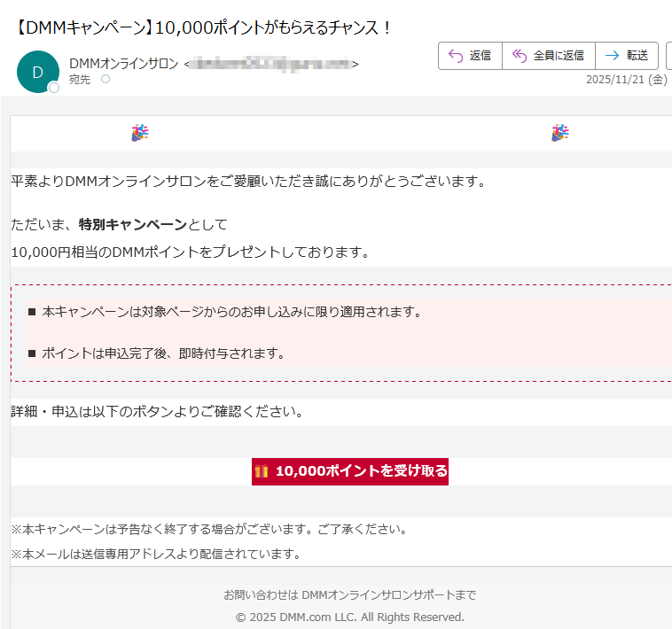
Task: Click the bold 特別キャンペーン text
Action: click(133, 224)
